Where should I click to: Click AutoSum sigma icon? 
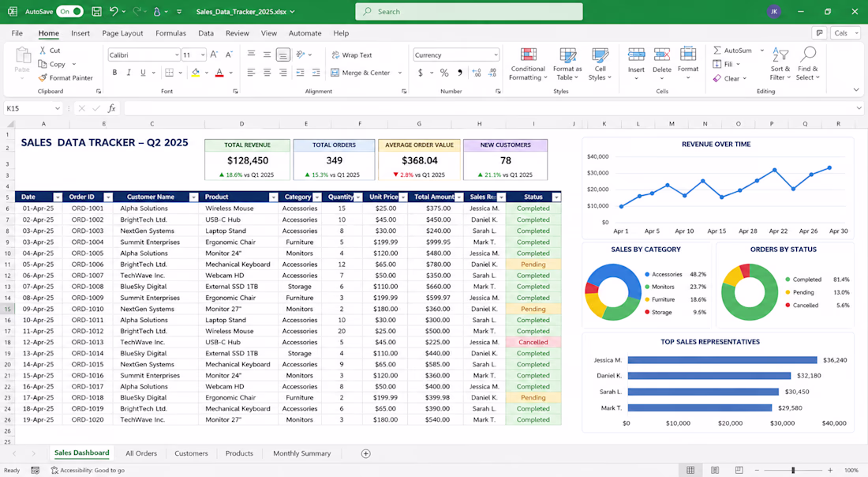(x=717, y=51)
